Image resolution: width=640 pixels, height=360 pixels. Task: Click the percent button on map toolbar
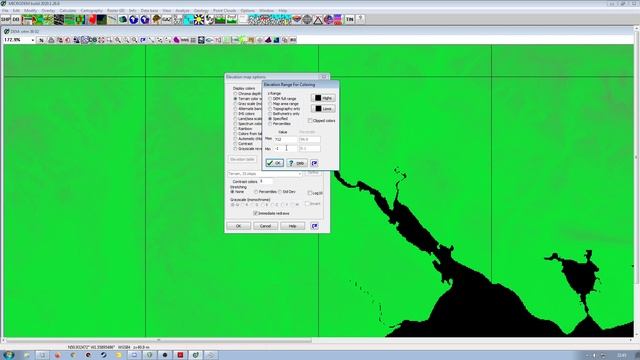[x=41, y=40]
